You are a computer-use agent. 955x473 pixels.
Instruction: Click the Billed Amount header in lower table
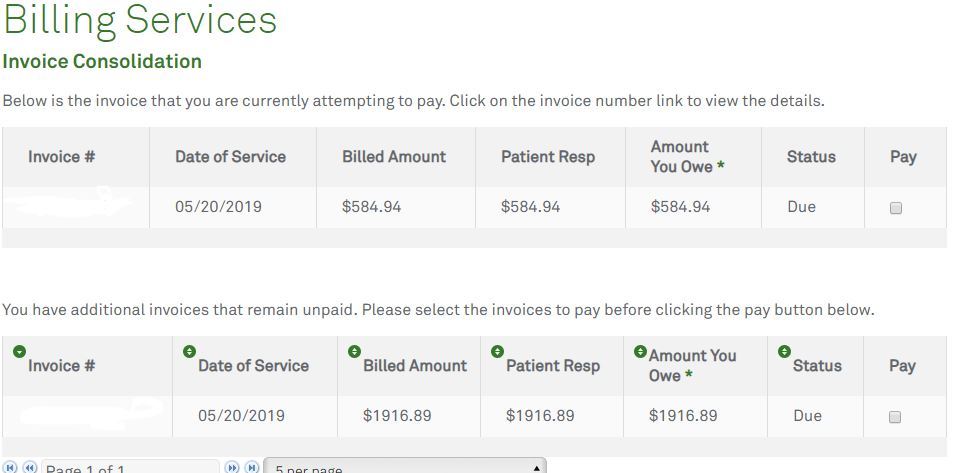pyautogui.click(x=415, y=365)
